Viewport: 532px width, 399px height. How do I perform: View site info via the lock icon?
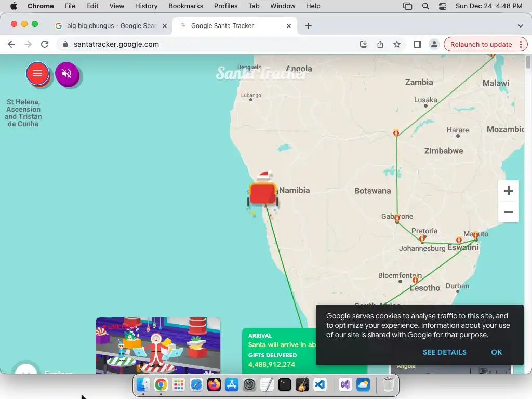pyautogui.click(x=65, y=44)
